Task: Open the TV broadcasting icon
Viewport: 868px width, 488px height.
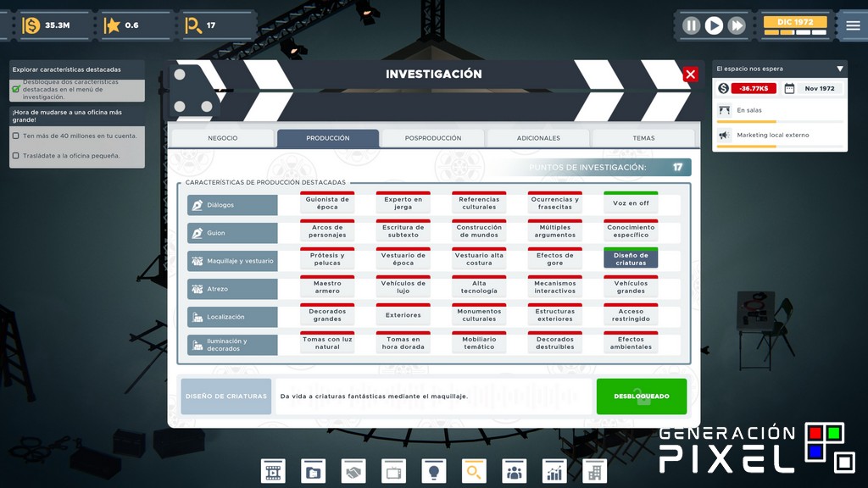Action: [394, 470]
